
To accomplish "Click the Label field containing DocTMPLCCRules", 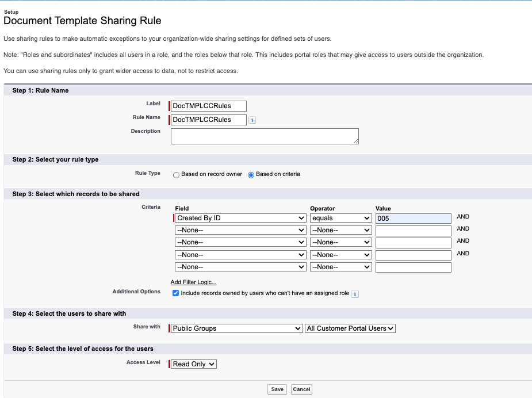I will click(x=208, y=106).
